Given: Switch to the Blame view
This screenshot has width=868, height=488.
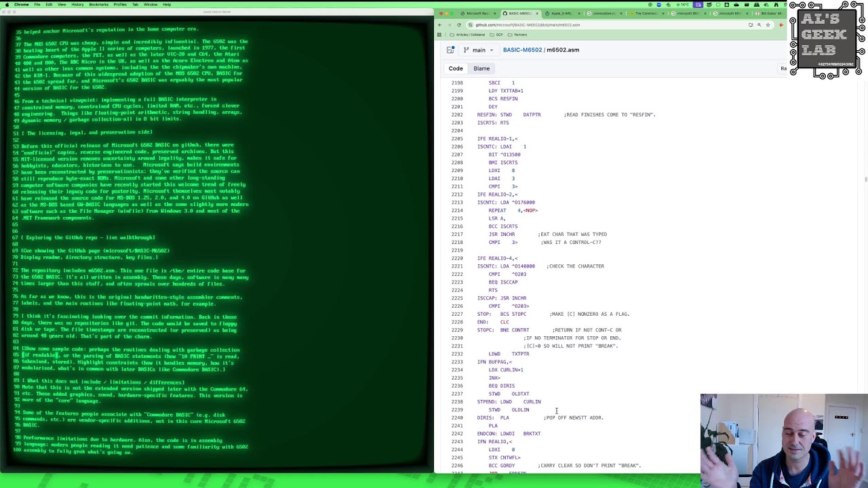Looking at the screenshot, I should [481, 68].
